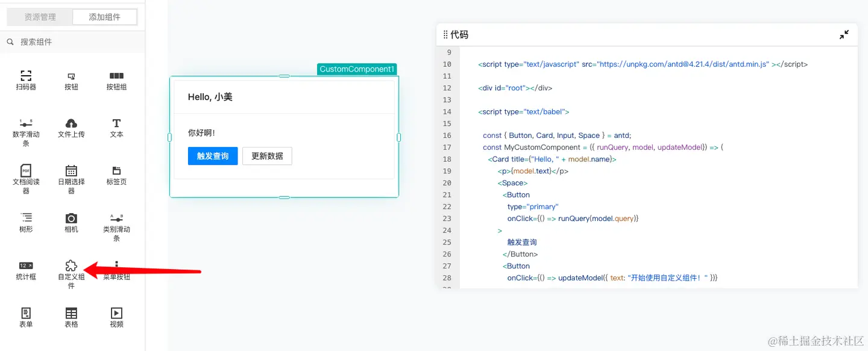Click code line with div id="root"
This screenshot has height=351, width=868.
(515, 88)
